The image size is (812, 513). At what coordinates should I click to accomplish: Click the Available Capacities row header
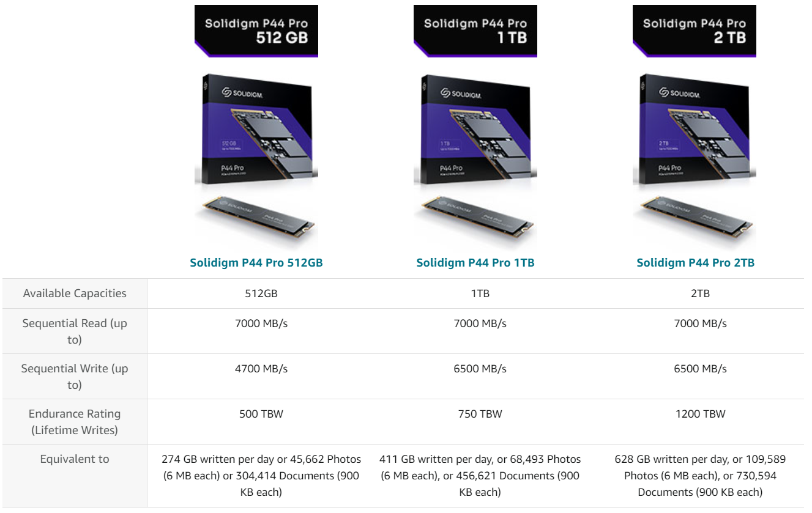coord(75,293)
